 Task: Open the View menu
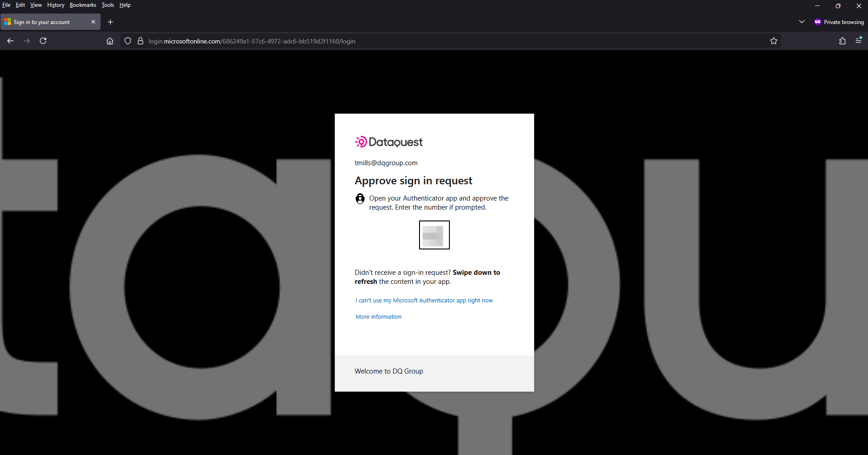coord(36,5)
